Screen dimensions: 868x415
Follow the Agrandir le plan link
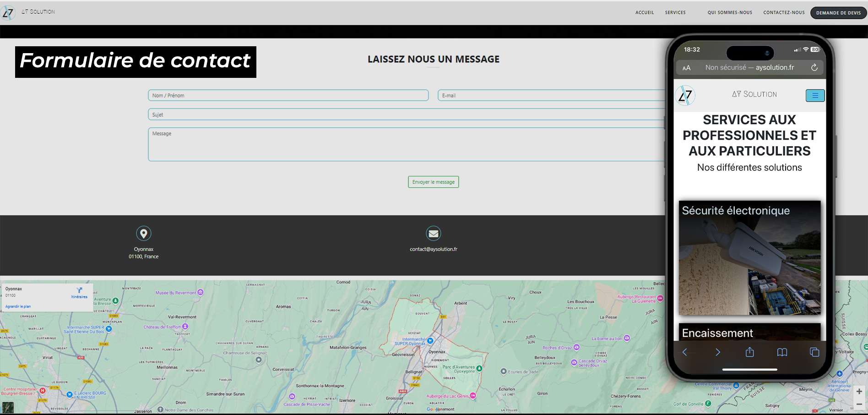pos(17,306)
